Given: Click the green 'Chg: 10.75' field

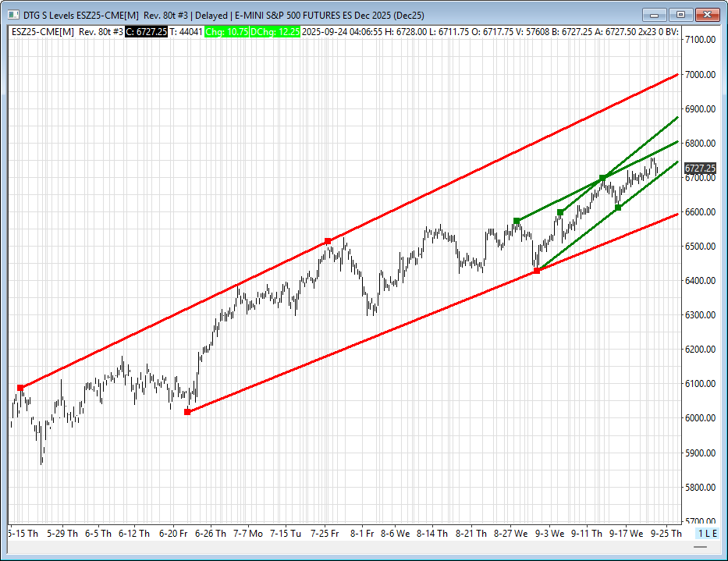Looking at the screenshot, I should (x=226, y=31).
